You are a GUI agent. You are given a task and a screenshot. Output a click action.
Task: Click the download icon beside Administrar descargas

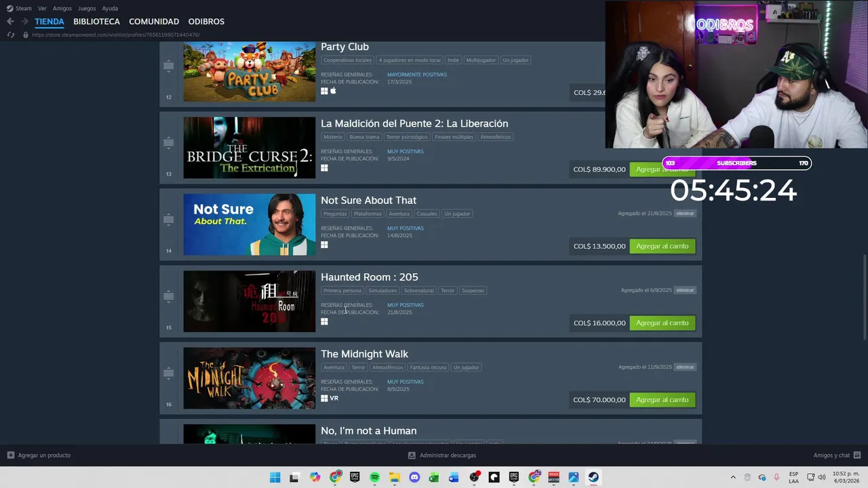tap(412, 455)
